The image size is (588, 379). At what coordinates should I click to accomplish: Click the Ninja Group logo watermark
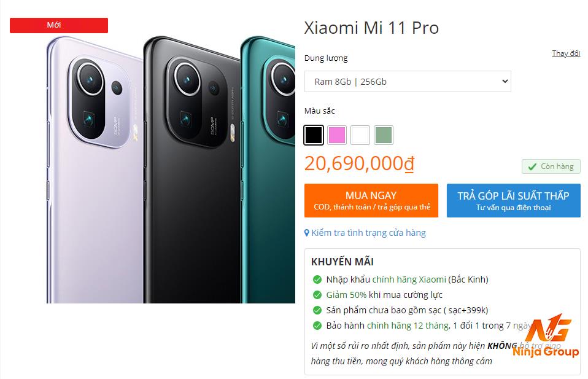pyautogui.click(x=546, y=336)
